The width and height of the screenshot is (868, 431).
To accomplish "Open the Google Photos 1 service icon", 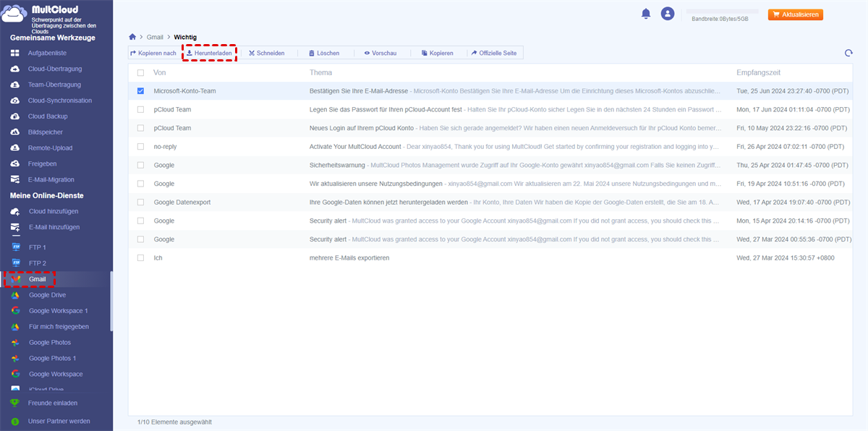I will pos(14,359).
